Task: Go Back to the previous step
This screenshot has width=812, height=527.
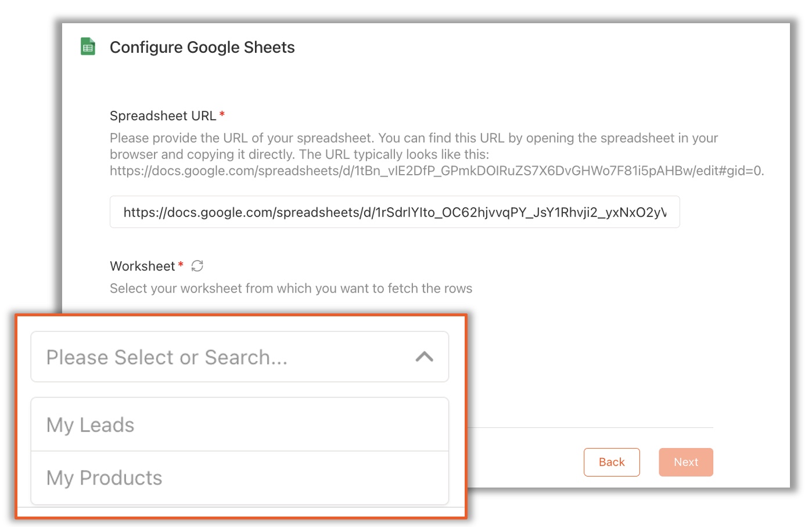Action: coord(612,462)
